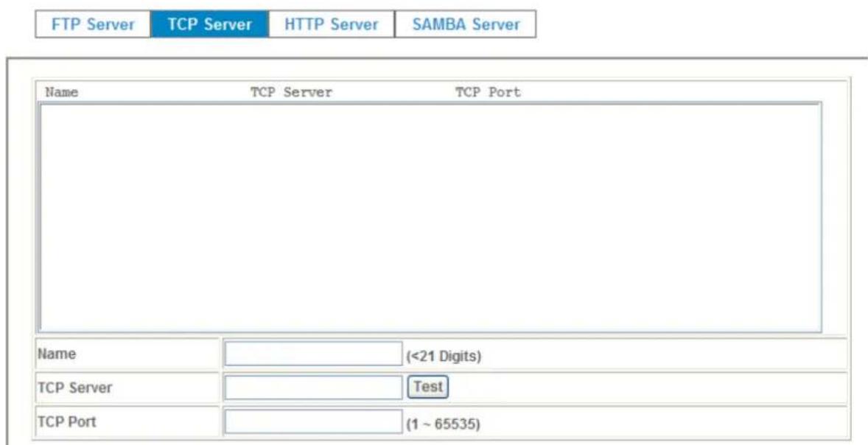Image resolution: width=868 pixels, height=445 pixels.
Task: Click inside the TCP server list box
Action: [430, 217]
